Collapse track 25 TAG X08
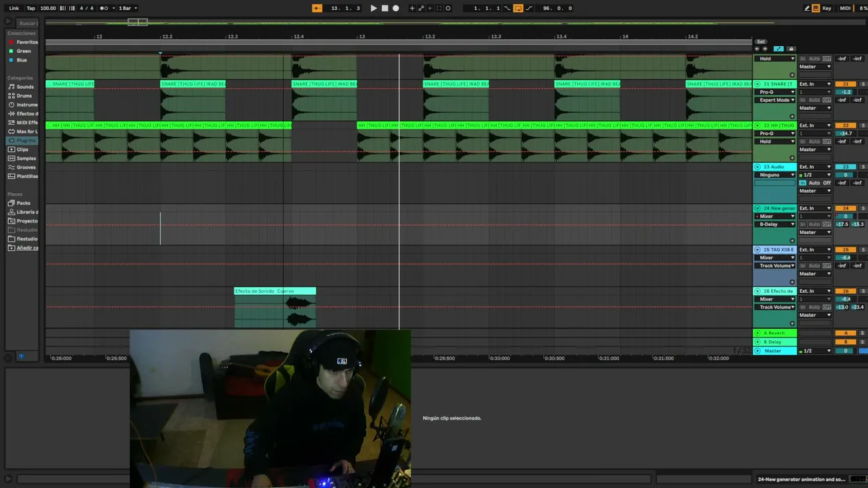 757,249
